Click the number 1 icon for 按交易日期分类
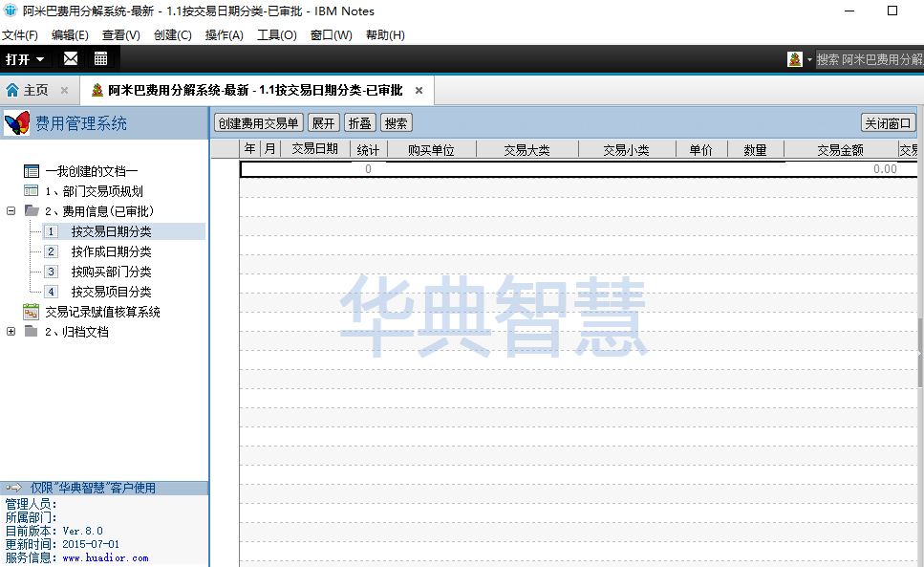This screenshot has width=924, height=567. click(x=52, y=231)
